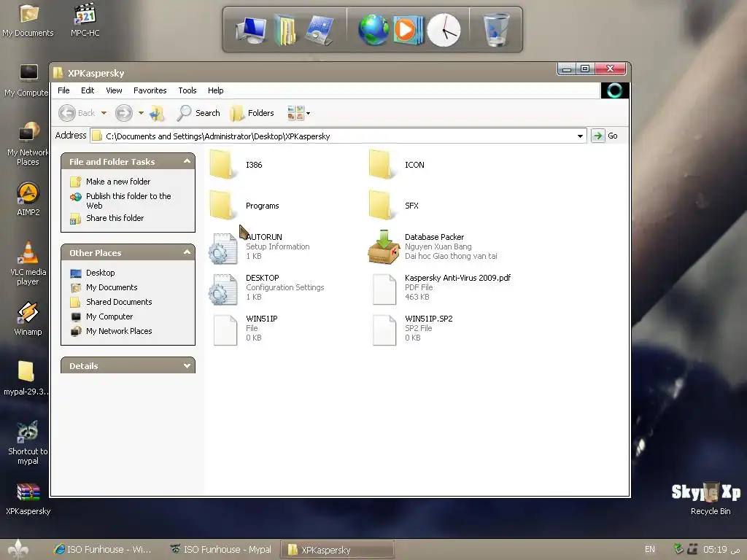
Task: Launch the media player icon in the dock
Action: (408, 30)
